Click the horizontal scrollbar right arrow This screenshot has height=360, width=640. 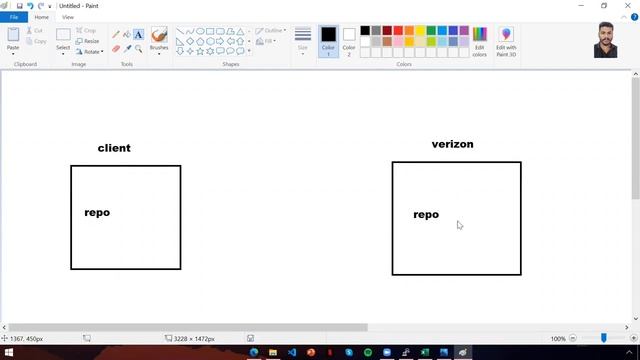point(627,327)
